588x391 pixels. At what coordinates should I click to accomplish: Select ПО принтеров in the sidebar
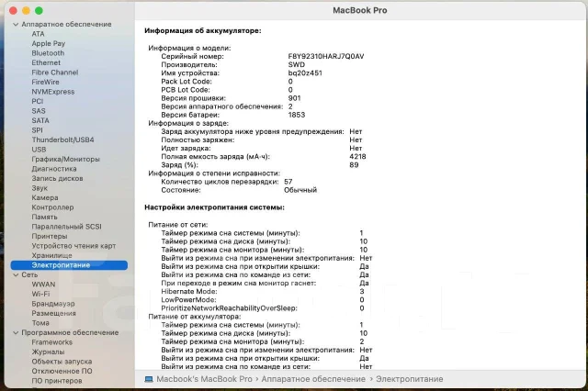click(x=57, y=381)
